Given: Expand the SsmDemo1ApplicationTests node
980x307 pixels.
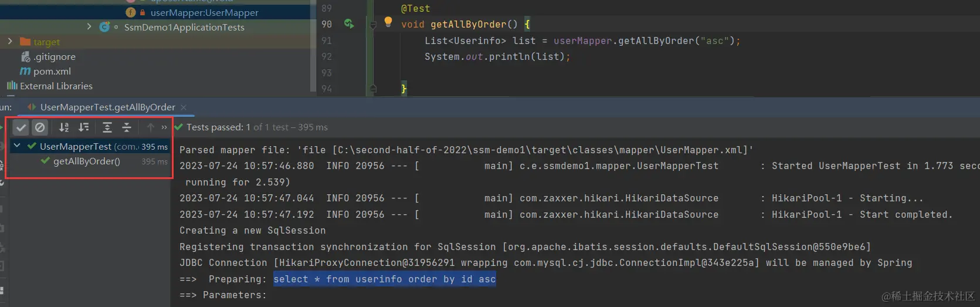Looking at the screenshot, I should point(89,26).
